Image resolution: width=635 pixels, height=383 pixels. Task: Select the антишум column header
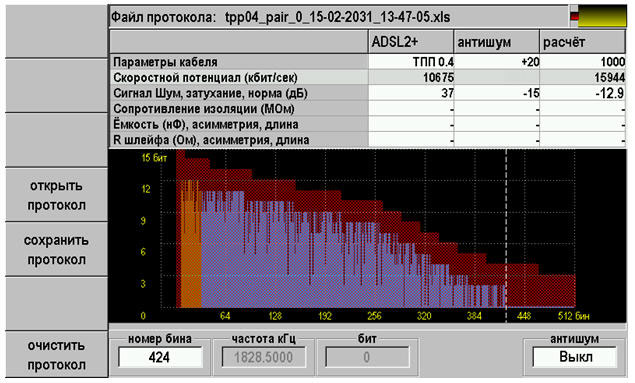(497, 42)
